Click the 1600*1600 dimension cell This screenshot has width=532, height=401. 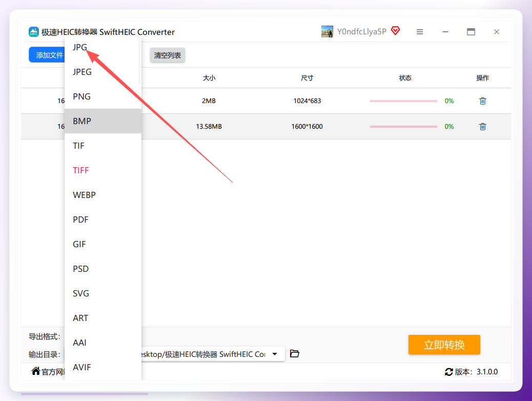(307, 127)
